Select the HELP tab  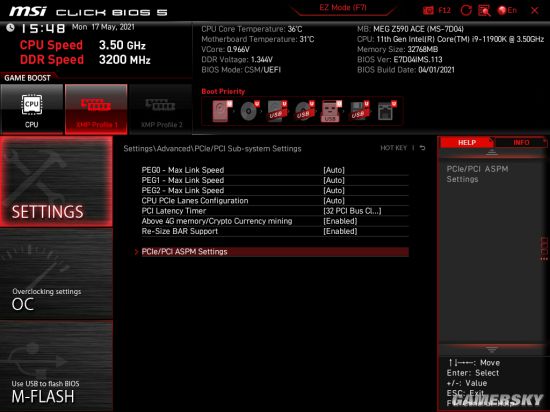tap(467, 142)
